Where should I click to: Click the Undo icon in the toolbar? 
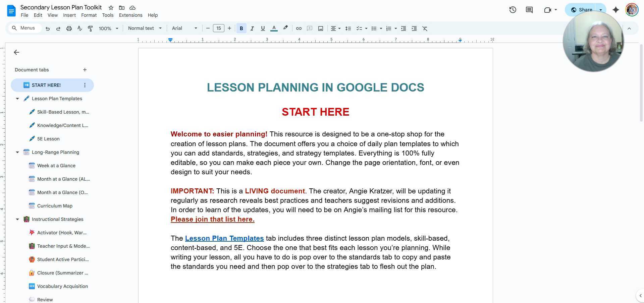[x=47, y=28]
